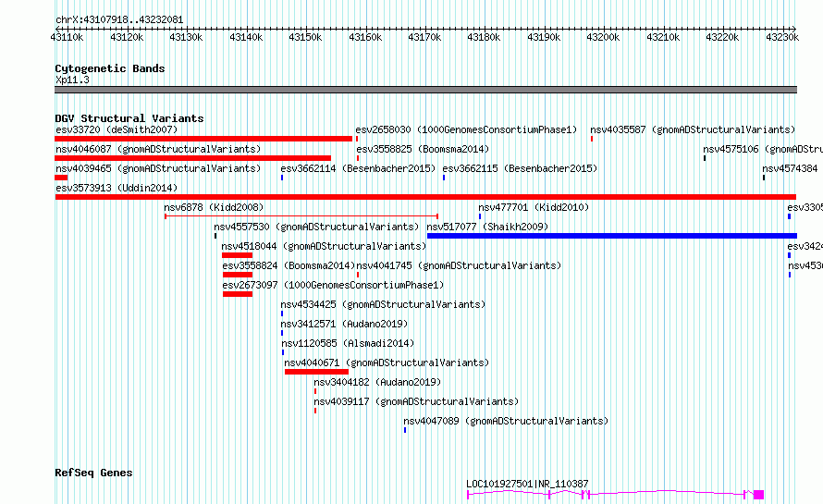Click nsv4039117 gnomAD variant label
The width and height of the screenshot is (823, 504).
click(416, 401)
